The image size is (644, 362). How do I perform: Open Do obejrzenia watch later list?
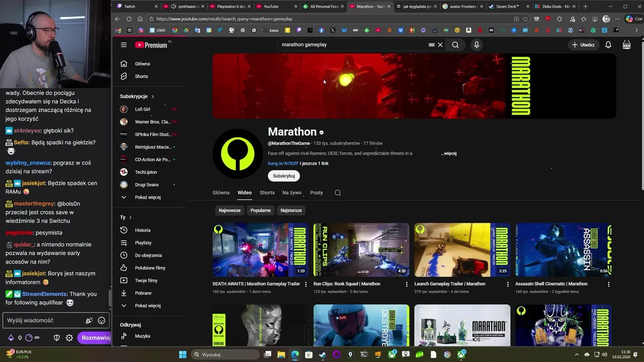148,255
